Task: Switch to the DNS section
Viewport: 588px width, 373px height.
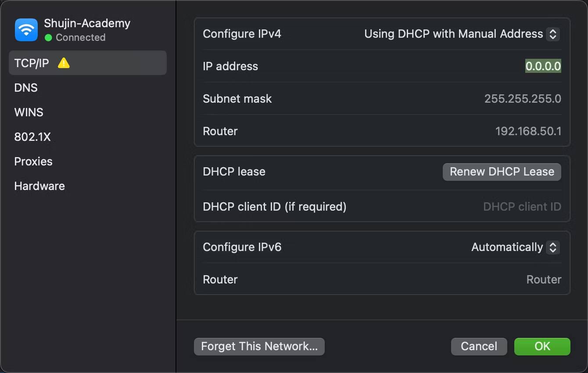Action: tap(25, 87)
